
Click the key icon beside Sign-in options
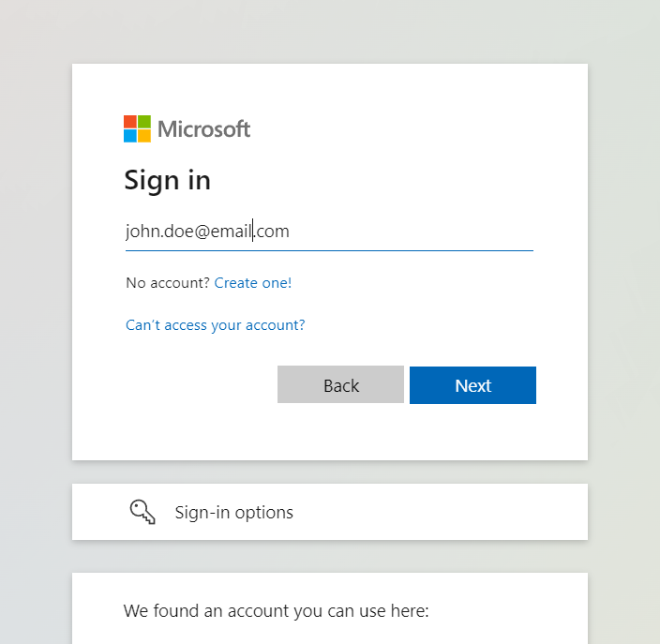(x=142, y=512)
